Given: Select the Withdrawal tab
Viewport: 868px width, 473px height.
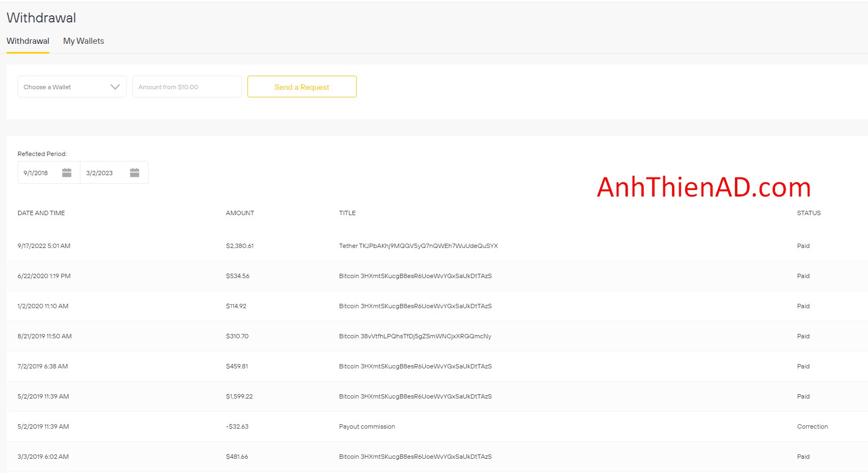Looking at the screenshot, I should point(28,41).
